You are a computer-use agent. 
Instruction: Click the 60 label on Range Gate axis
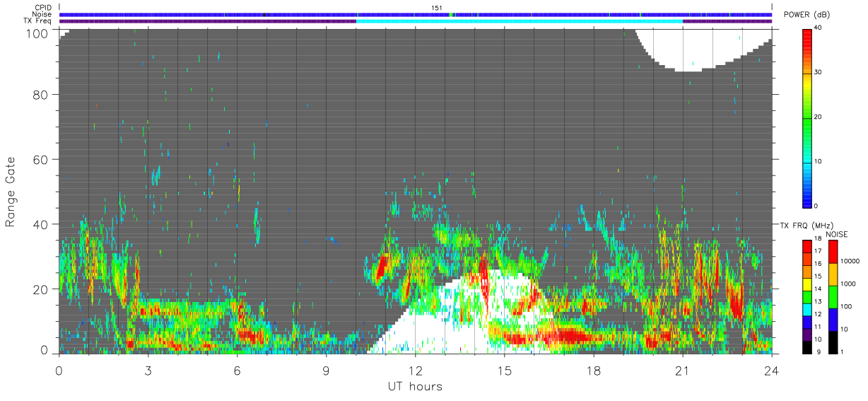pyautogui.click(x=40, y=159)
